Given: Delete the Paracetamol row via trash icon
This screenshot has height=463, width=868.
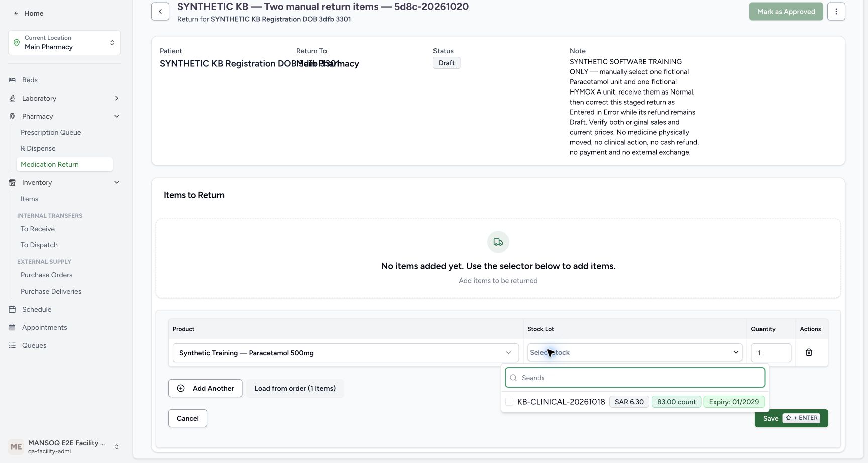Looking at the screenshot, I should coord(809,352).
